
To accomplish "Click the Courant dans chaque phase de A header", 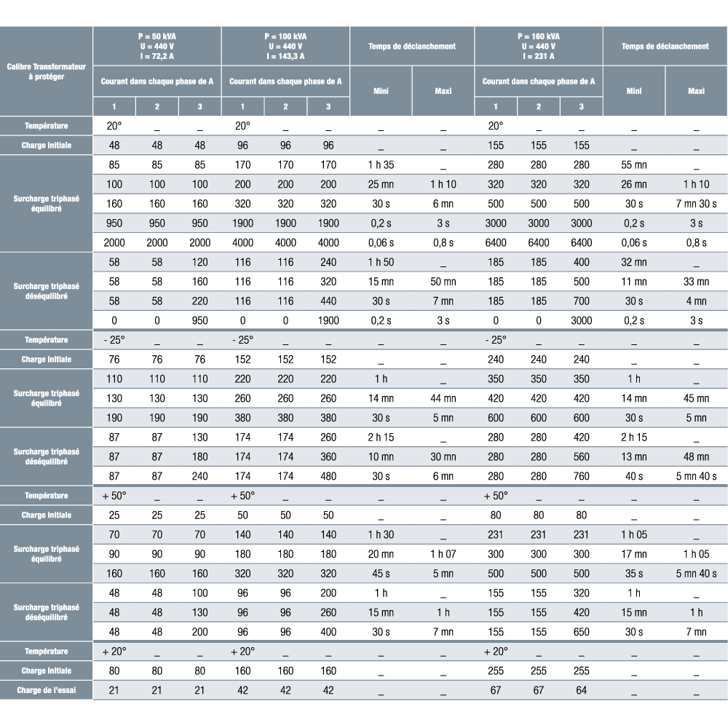I will (156, 82).
